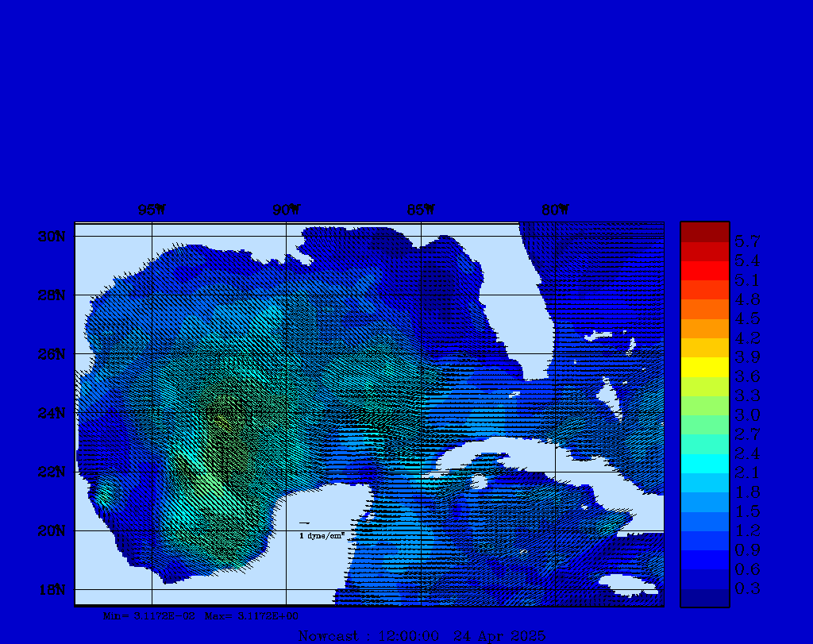Click the 26N latitude label
The width and height of the screenshot is (813, 644).
click(51, 354)
